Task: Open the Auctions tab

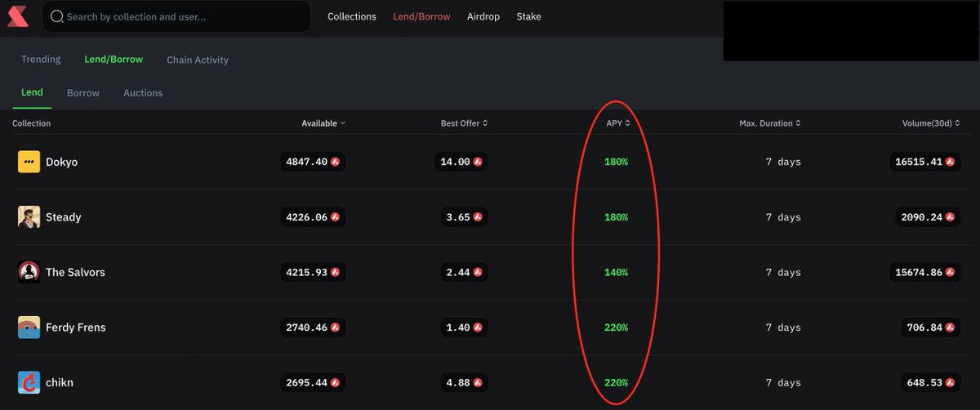Action: [x=143, y=93]
